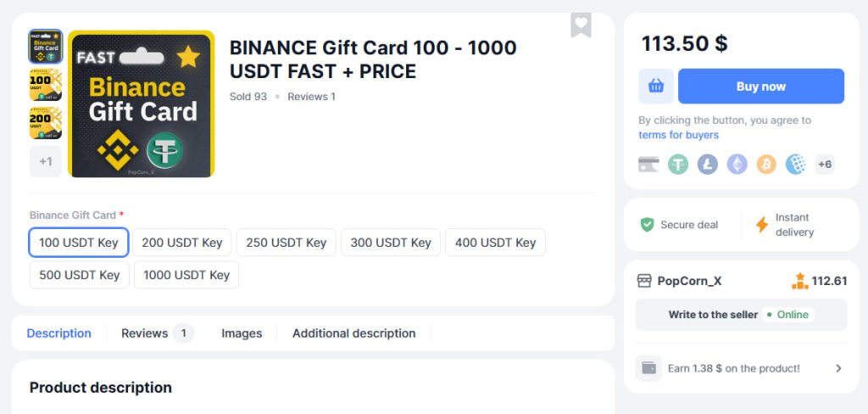Viewport: 868px width, 414px height.
Task: Open the Additional description tab
Action: (353, 333)
